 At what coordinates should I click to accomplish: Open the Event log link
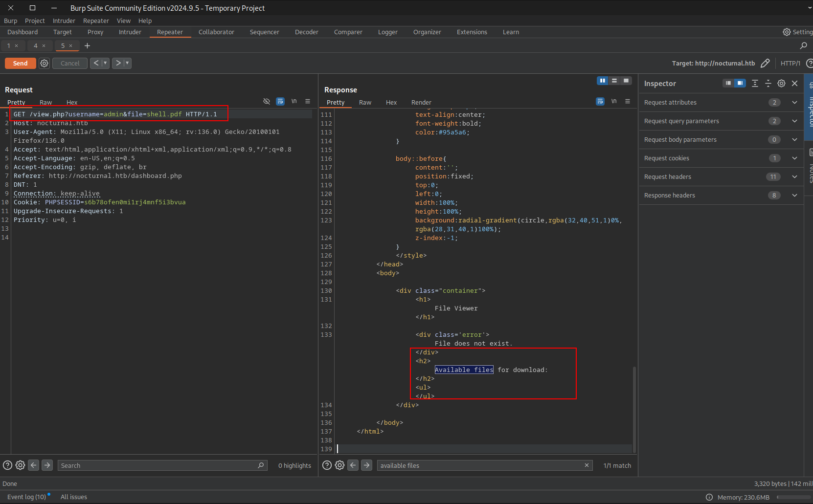26,497
